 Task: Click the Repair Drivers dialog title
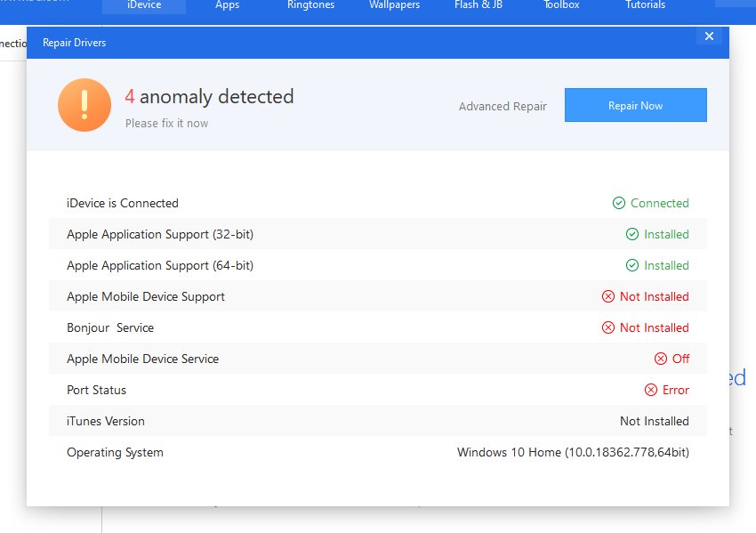pos(74,43)
